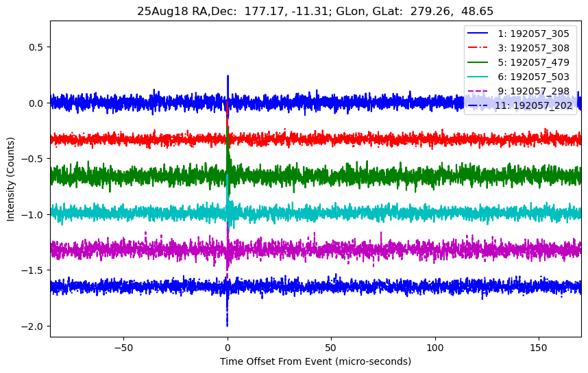Click the top blue trace's peak at time zero
588x373 pixels.
[228, 77]
